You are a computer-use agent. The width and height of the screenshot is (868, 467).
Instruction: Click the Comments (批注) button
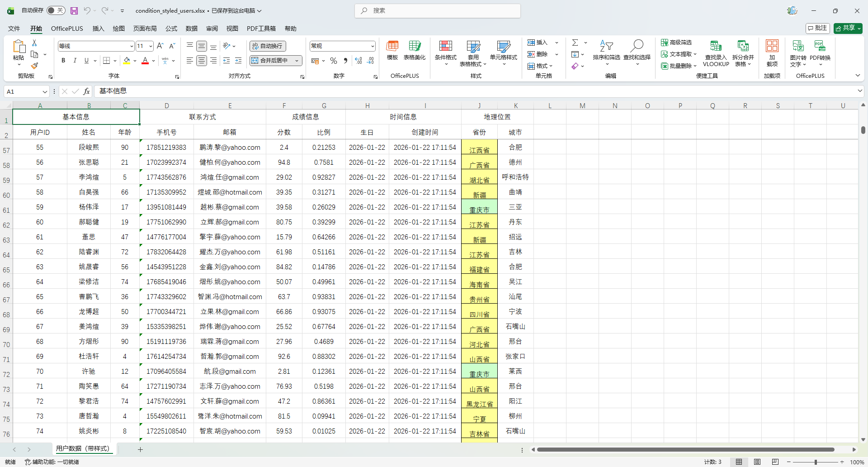click(817, 28)
